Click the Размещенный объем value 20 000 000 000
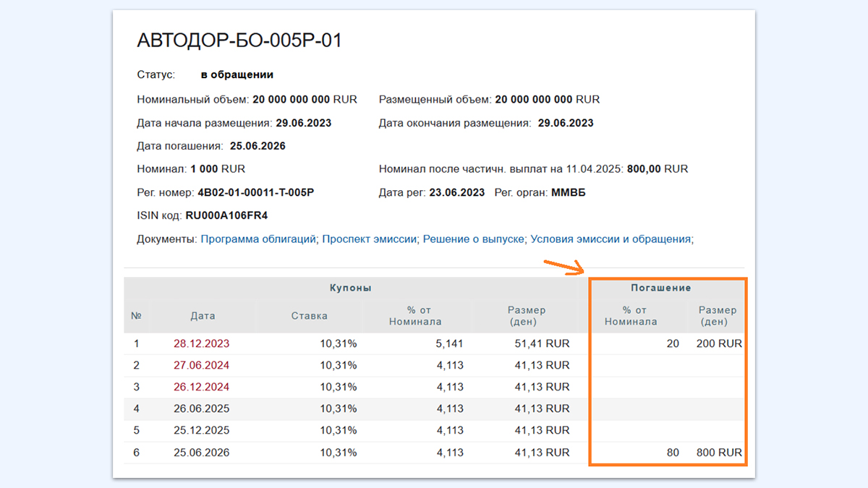This screenshot has width=868, height=488. [x=534, y=99]
